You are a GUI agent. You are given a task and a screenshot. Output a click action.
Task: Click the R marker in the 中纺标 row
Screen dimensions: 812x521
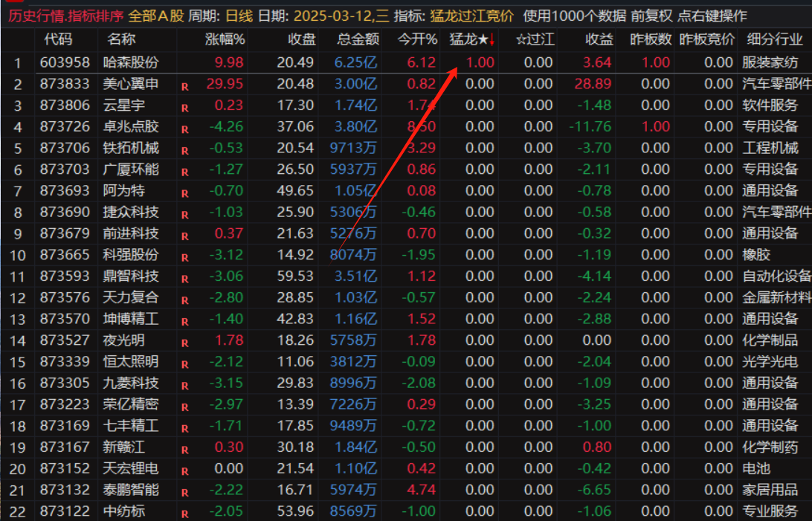pyautogui.click(x=184, y=513)
